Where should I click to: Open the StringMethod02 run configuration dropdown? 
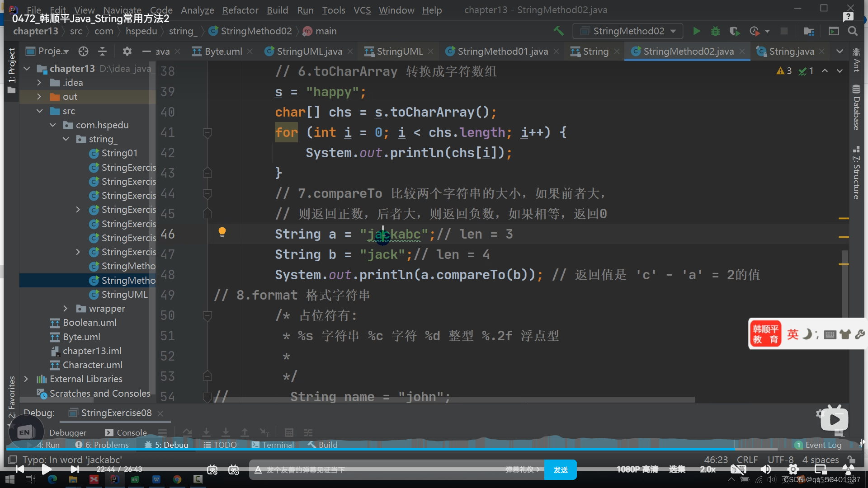[628, 31]
